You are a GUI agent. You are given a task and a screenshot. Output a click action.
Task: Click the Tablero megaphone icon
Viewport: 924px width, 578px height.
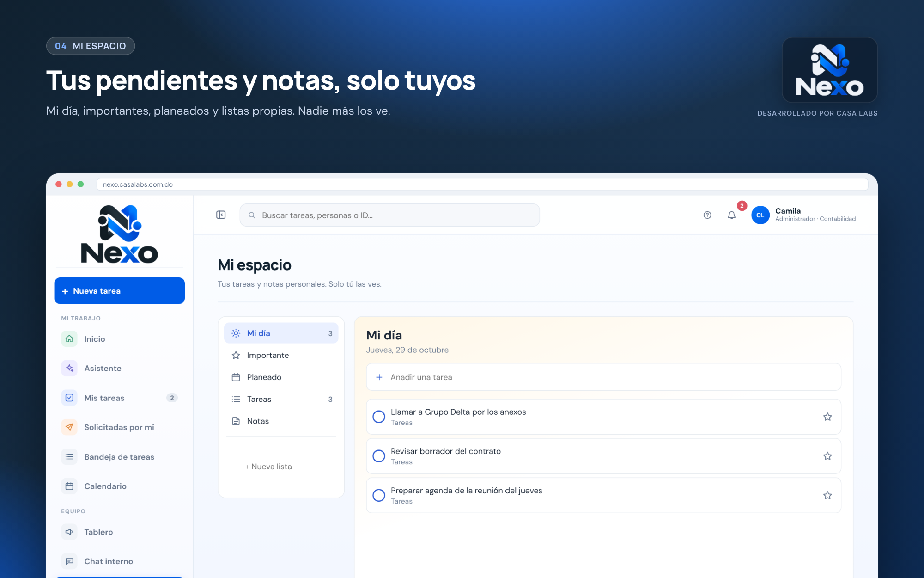click(x=69, y=532)
